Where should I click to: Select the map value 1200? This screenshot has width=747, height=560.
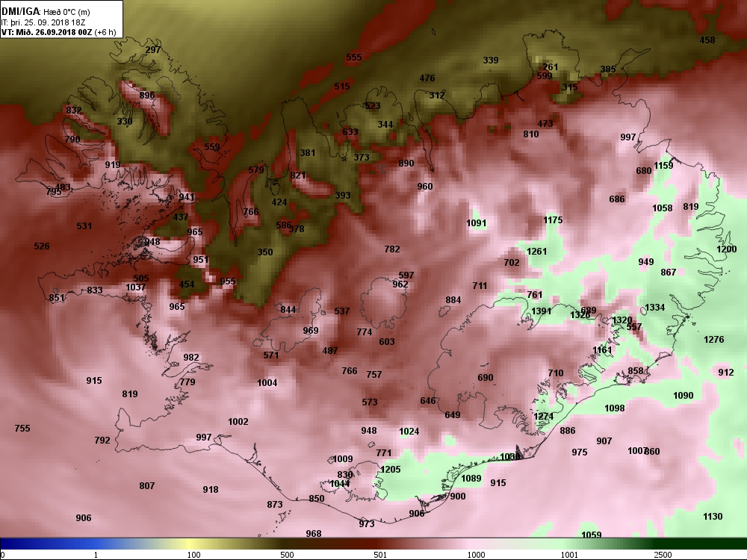pos(727,249)
